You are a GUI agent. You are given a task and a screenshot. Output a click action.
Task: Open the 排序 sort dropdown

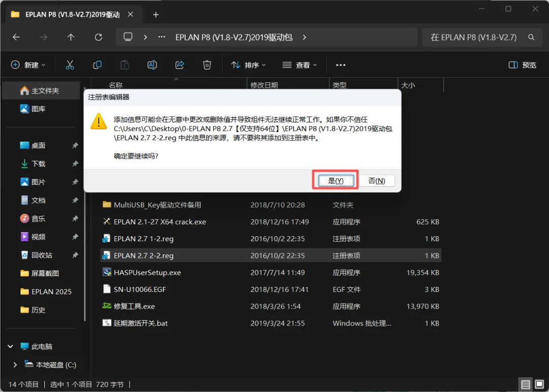249,65
